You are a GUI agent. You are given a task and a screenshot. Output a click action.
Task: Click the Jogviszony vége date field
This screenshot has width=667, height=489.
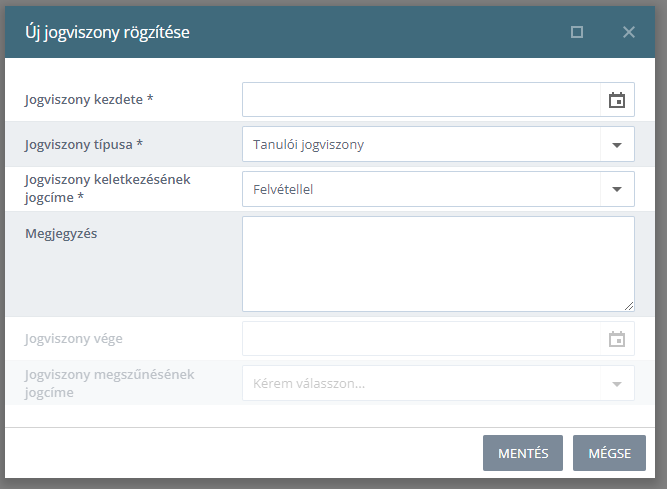pos(421,339)
